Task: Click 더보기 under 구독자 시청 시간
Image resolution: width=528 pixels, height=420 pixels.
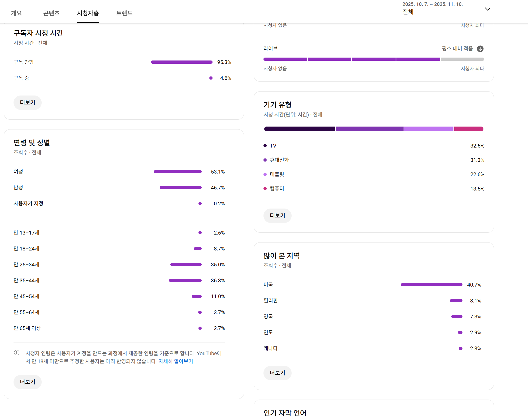Action: pyautogui.click(x=28, y=103)
